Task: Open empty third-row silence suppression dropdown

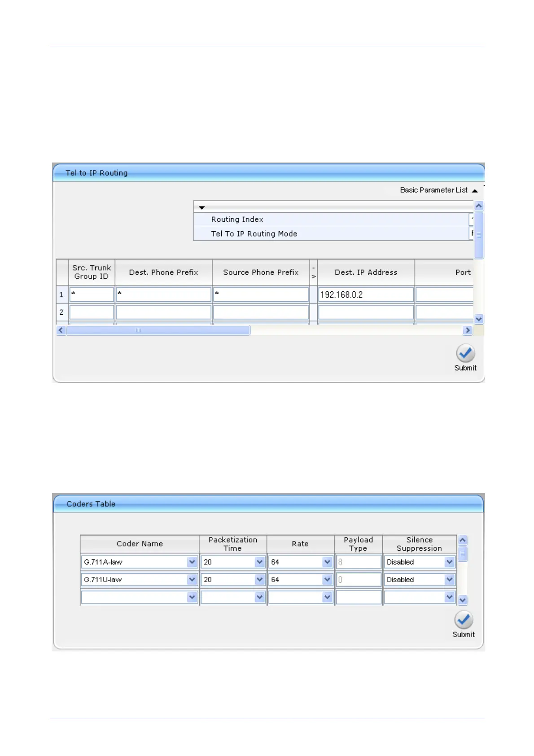Action: [450, 597]
